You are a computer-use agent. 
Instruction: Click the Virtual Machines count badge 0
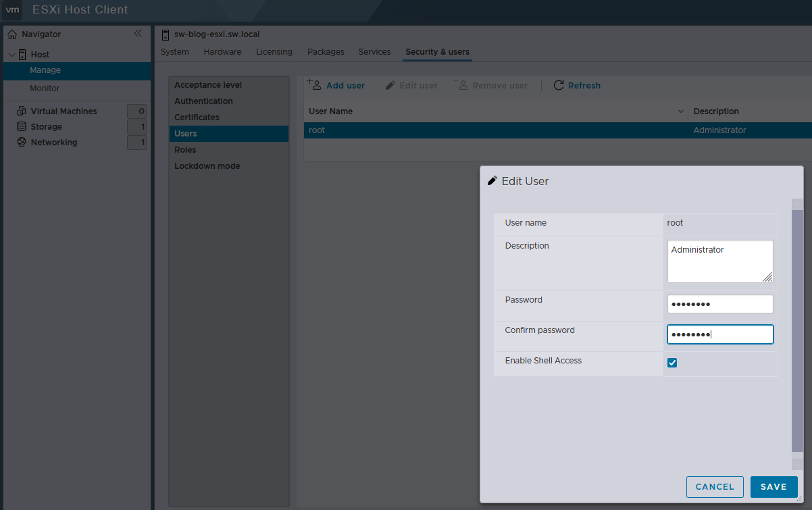137,111
